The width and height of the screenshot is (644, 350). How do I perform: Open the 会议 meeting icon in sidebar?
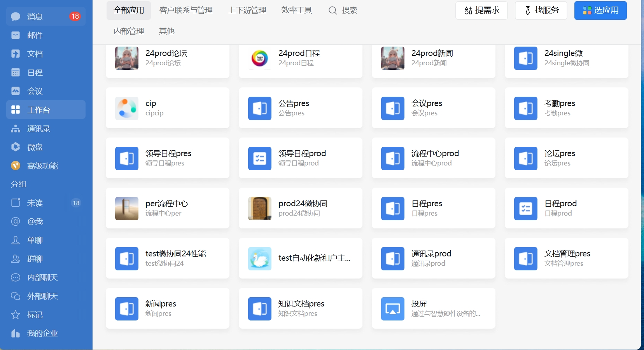[16, 91]
